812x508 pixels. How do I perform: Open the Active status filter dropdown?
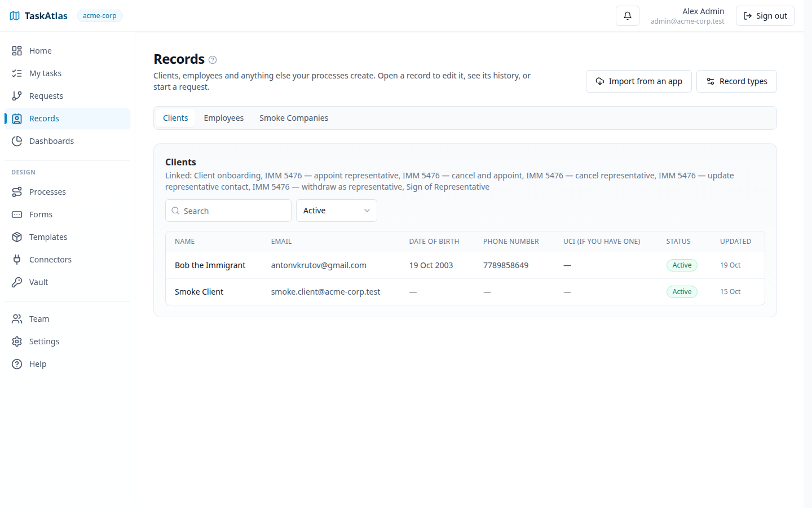coord(337,211)
